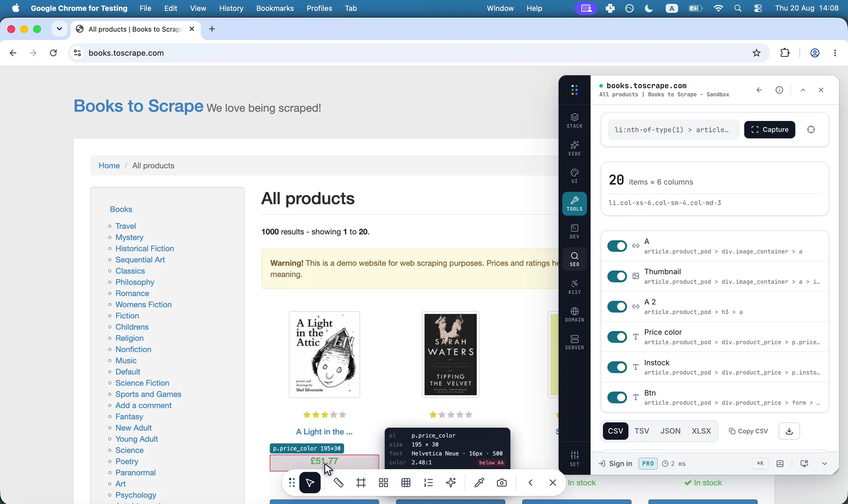Select the table extract tool
The image size is (848, 504).
coord(406,483)
